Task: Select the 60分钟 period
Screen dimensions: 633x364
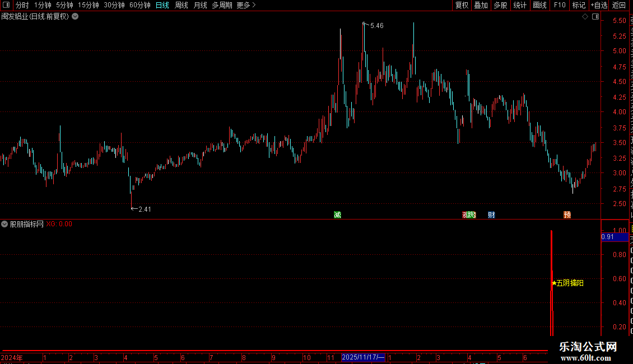Action: (139, 5)
